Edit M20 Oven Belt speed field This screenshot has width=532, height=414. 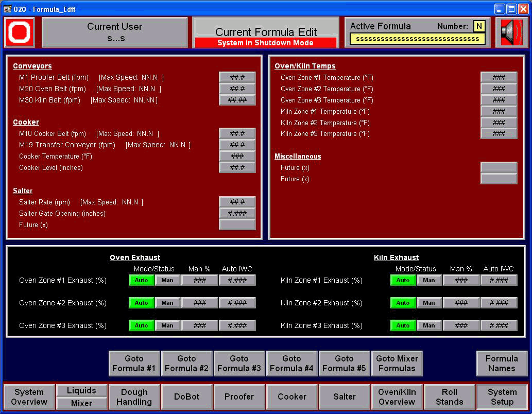coord(237,89)
